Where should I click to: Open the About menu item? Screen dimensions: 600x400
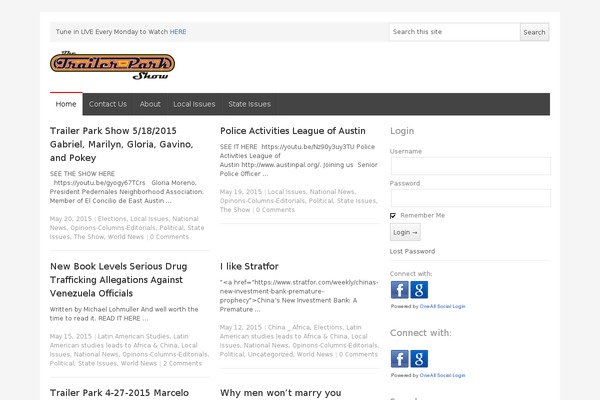click(x=150, y=104)
